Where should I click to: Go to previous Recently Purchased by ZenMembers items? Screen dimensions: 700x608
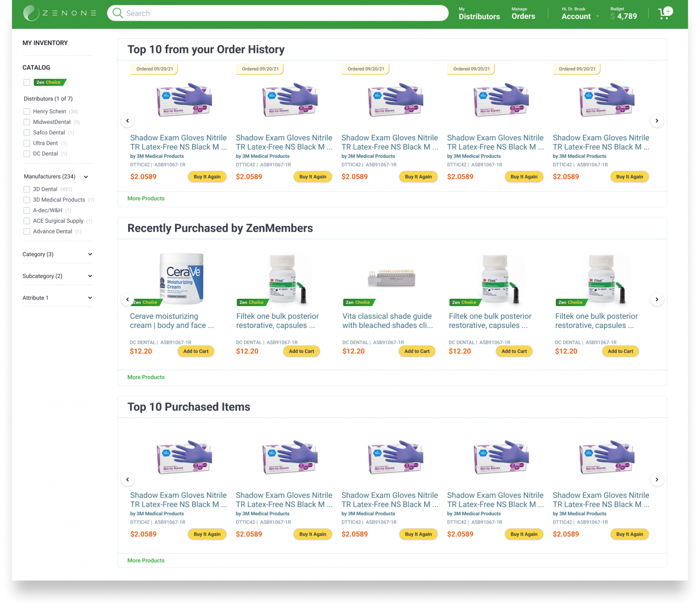128,299
